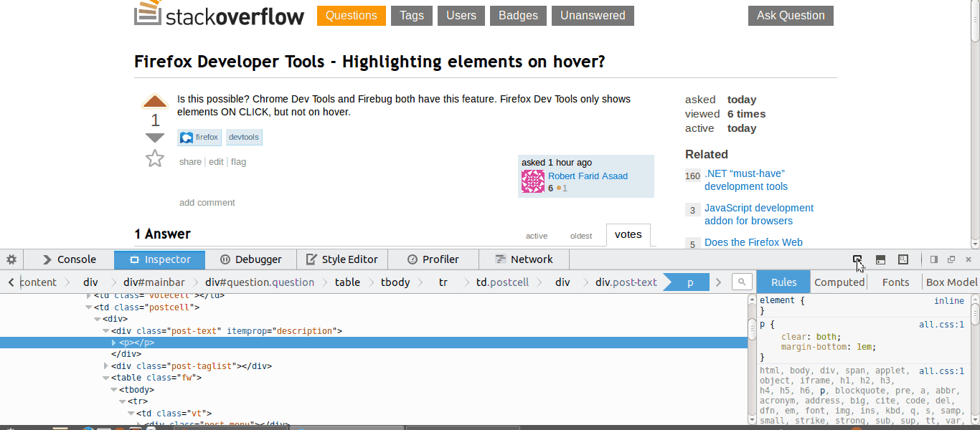Open the firefox tag

pyautogui.click(x=200, y=137)
